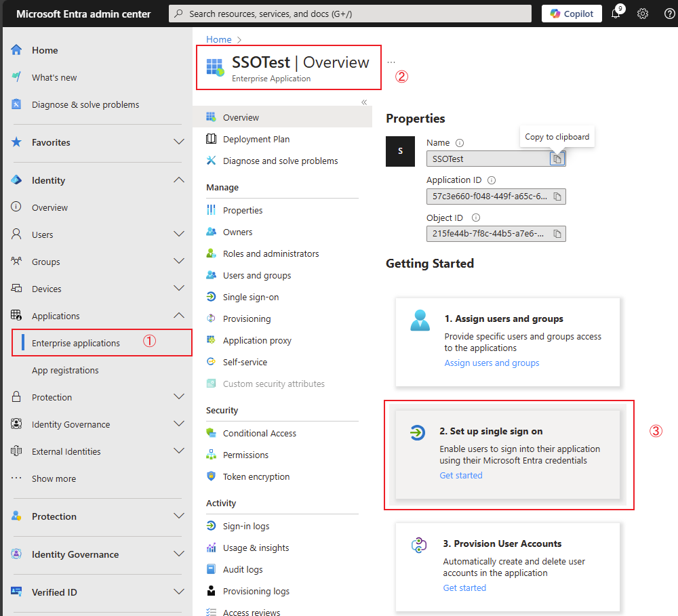Expand the Favorites section
Image resolution: width=678 pixels, height=616 pixels.
click(179, 142)
